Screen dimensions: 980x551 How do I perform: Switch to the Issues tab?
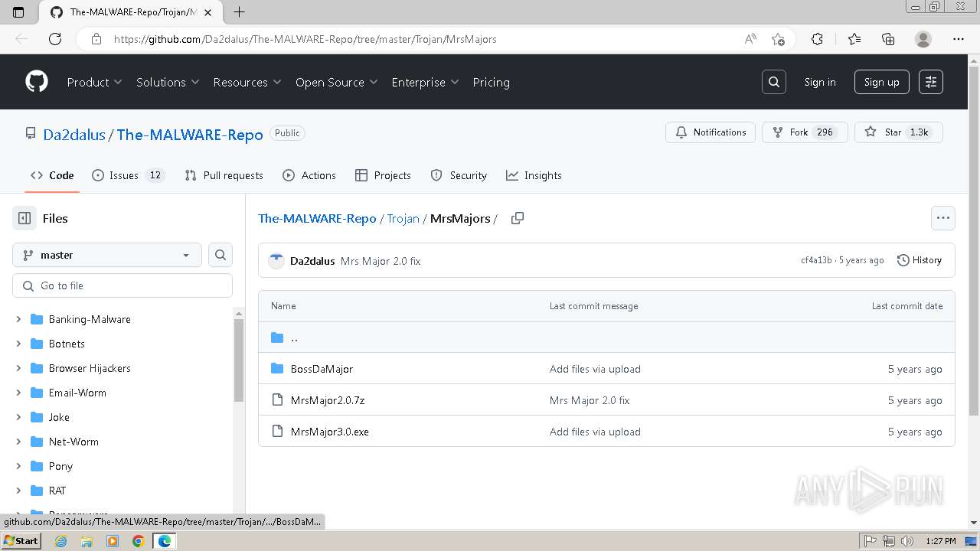click(129, 175)
